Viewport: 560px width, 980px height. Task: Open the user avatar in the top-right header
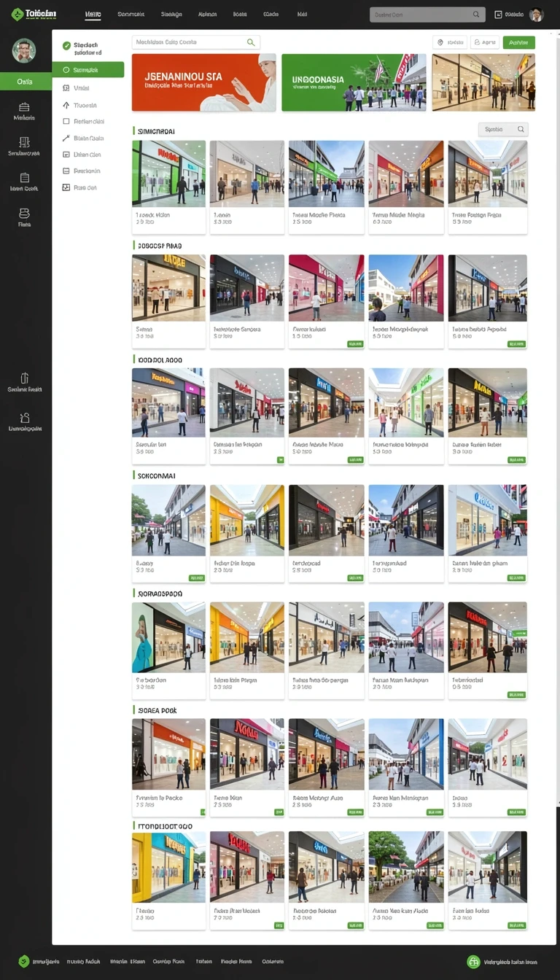[536, 15]
